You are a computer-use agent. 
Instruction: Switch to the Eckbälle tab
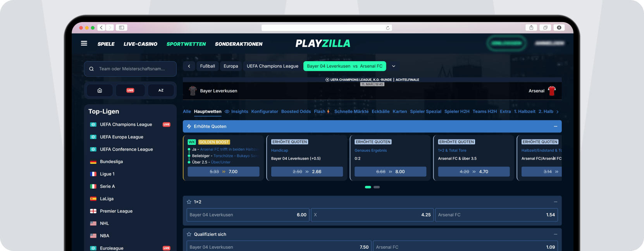[x=381, y=112]
